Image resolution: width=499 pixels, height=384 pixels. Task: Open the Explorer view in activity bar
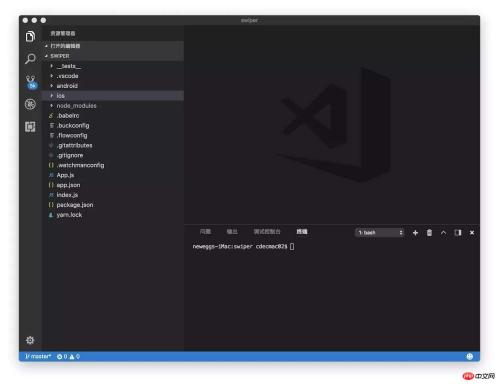point(30,36)
